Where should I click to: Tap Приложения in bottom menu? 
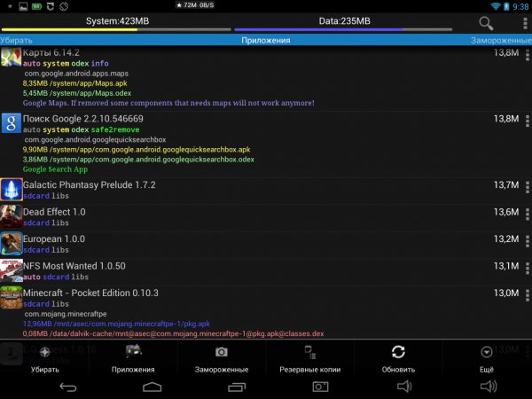pos(133,358)
